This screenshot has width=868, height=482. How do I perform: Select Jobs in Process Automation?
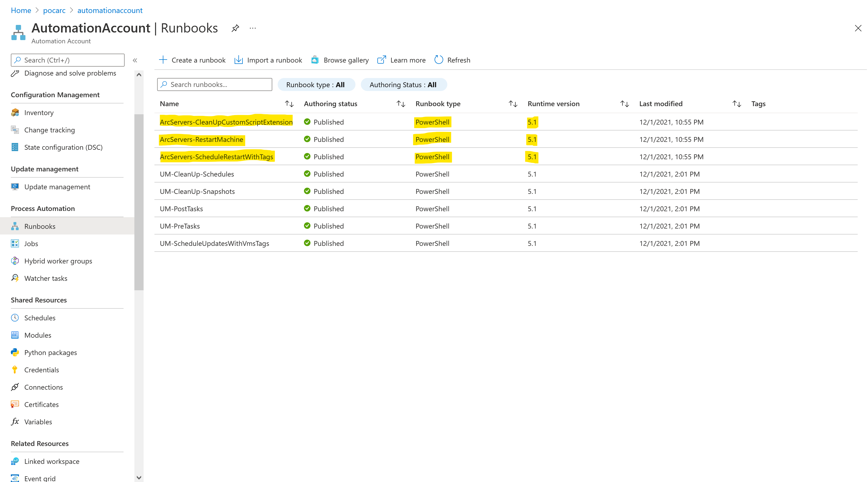tap(31, 243)
